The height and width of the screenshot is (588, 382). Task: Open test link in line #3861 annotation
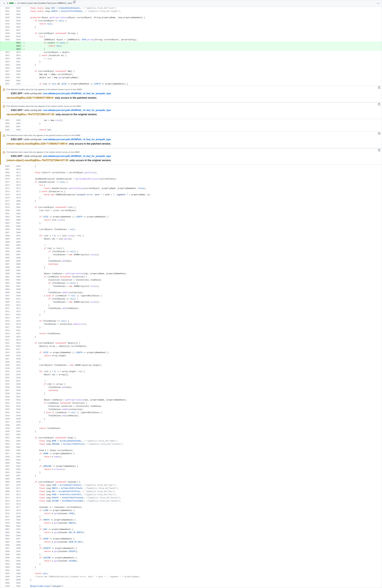77,110
